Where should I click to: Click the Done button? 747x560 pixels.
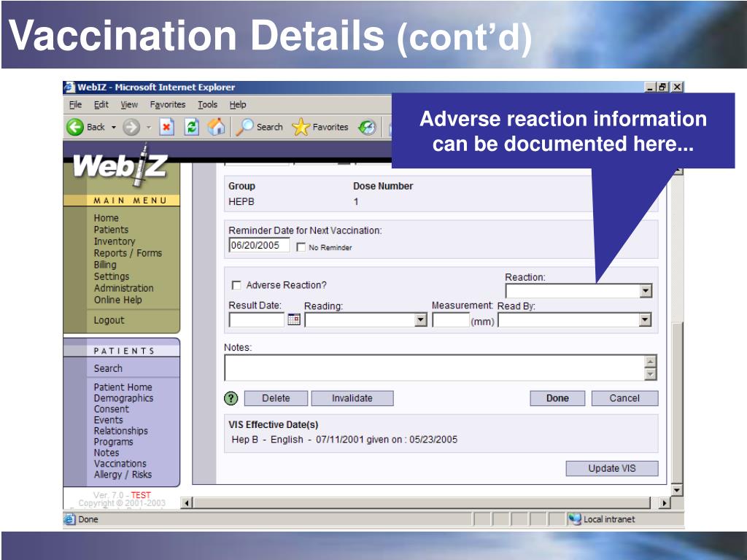tap(557, 398)
